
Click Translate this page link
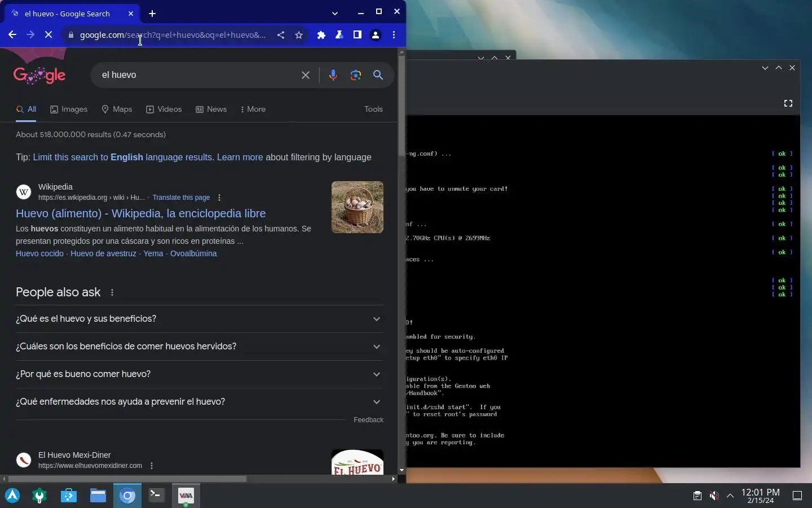click(x=181, y=198)
